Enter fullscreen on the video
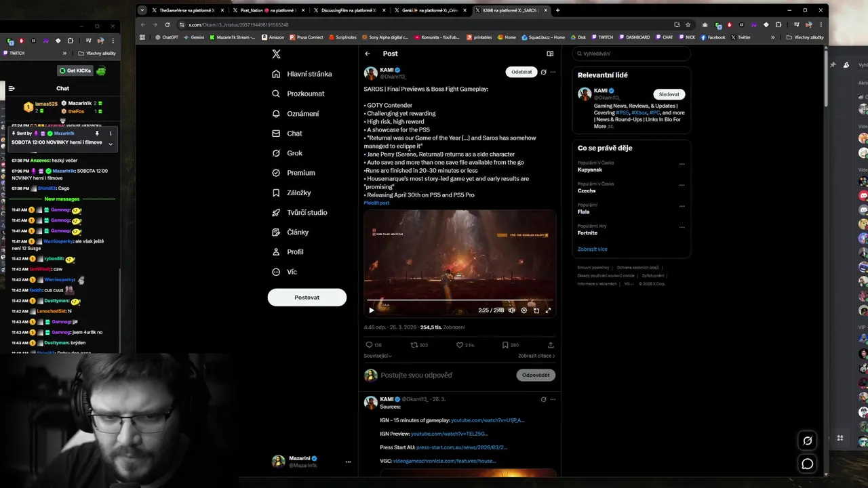This screenshot has width=868, height=488. 548,310
